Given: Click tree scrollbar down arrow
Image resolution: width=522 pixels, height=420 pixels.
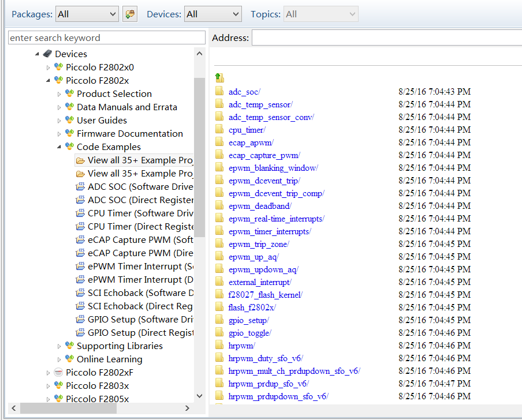Looking at the screenshot, I should coord(199,396).
